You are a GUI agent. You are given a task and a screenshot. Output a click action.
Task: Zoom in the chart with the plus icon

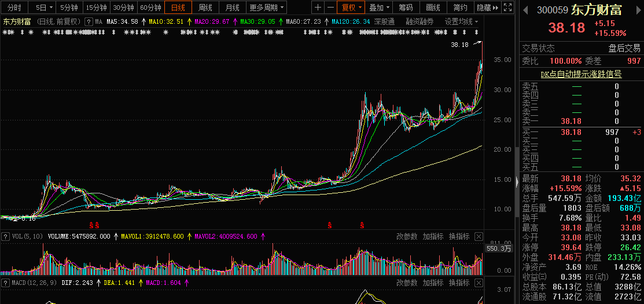coord(318,8)
